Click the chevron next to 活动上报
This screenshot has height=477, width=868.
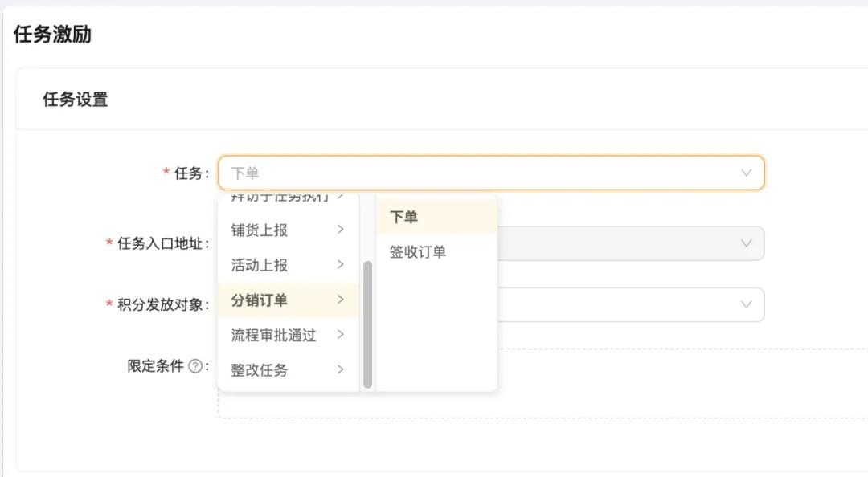341,264
